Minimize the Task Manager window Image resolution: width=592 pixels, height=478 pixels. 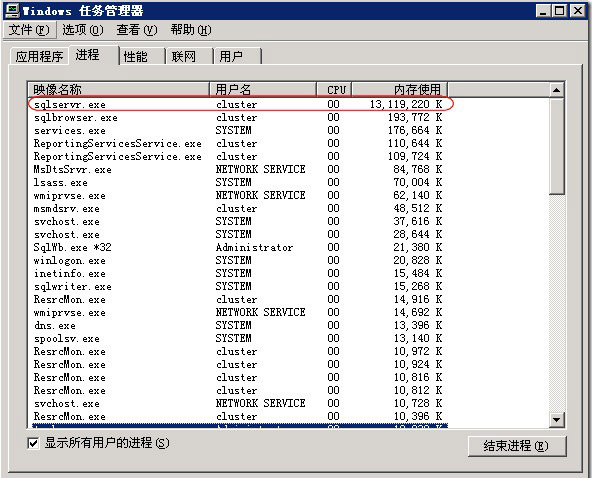click(543, 11)
